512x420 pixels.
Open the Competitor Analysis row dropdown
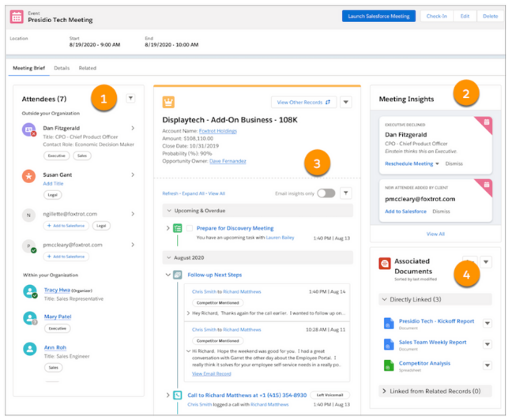coord(488,366)
